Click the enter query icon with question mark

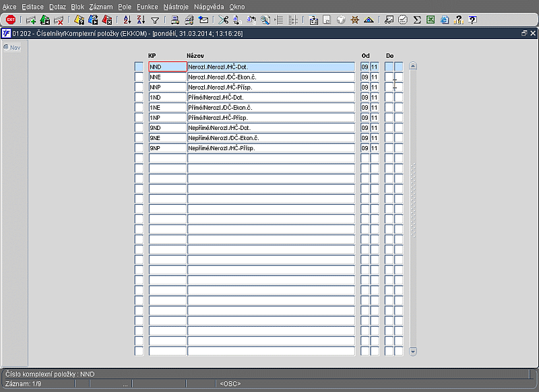pyautogui.click(x=79, y=20)
